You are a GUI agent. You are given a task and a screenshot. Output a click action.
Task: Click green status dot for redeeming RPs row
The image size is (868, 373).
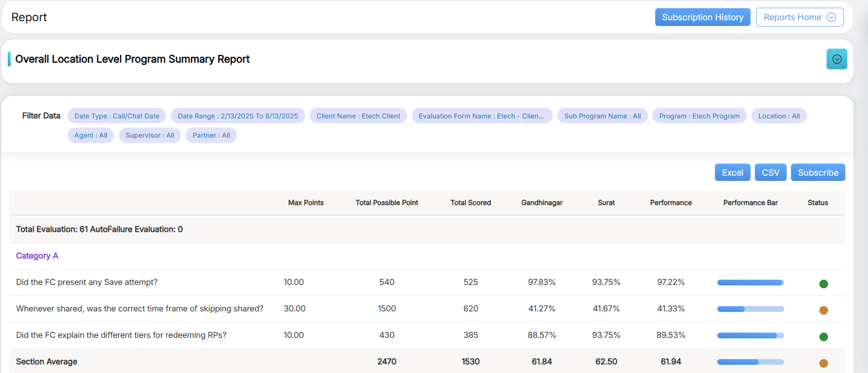tap(823, 337)
